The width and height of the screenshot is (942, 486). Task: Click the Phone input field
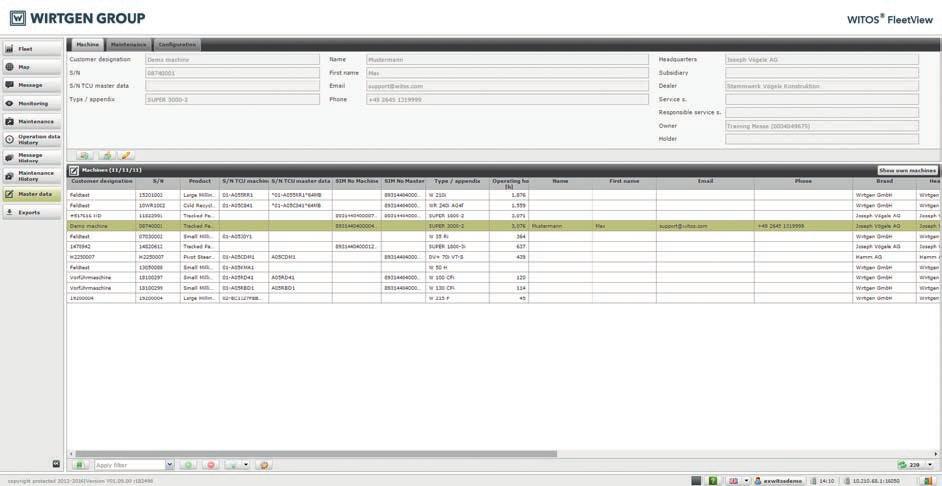click(507, 99)
